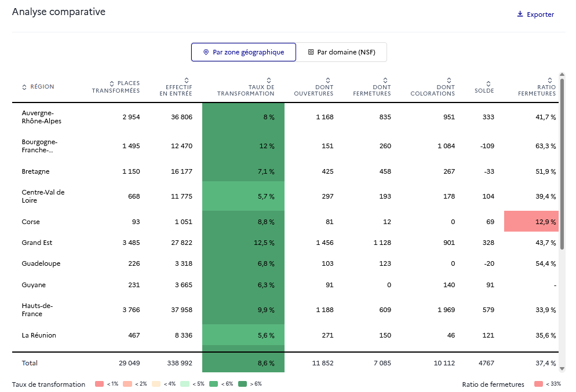Viewport: 576px width, 392px height.
Task: Click the < 6% legend swatch
Action: coord(213,384)
